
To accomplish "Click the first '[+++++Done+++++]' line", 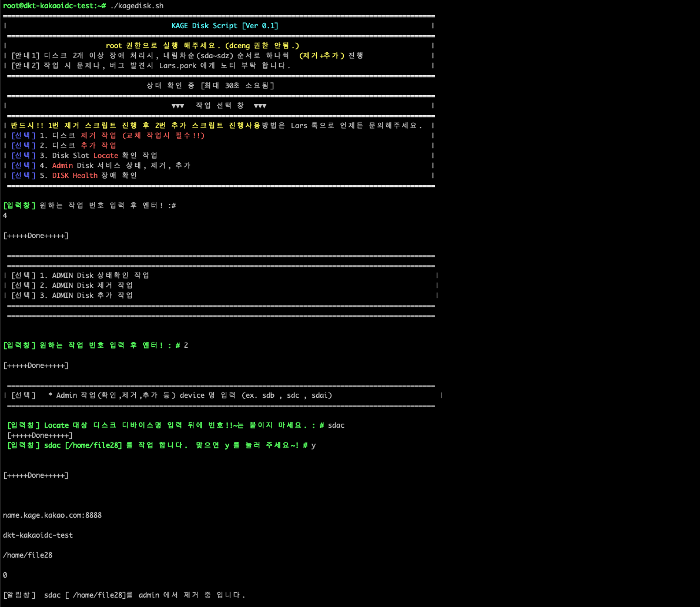I will (36, 236).
